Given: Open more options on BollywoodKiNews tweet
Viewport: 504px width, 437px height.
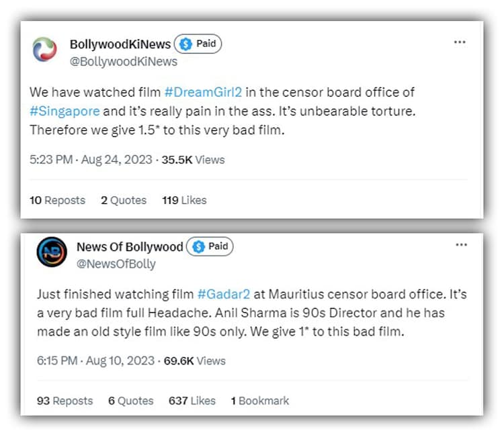Looking at the screenshot, I should 460,42.
